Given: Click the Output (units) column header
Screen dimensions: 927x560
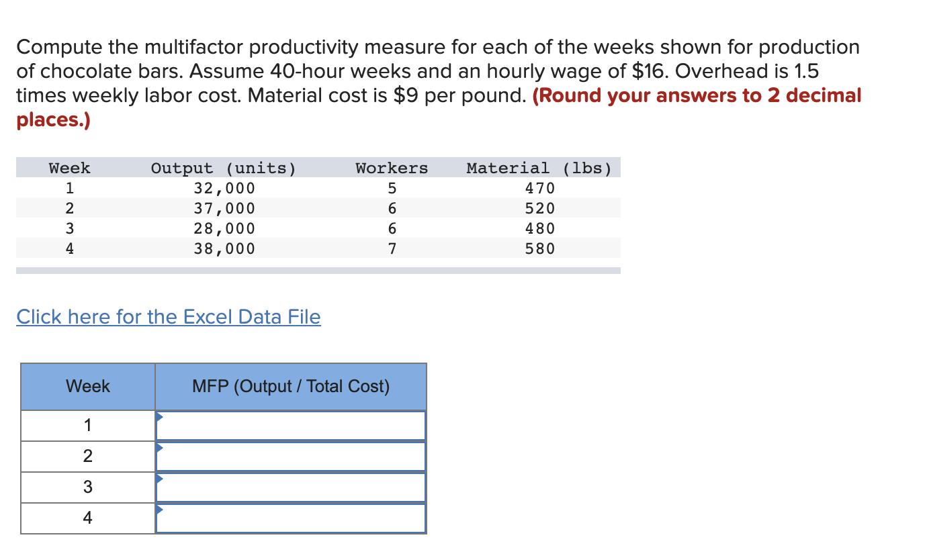Looking at the screenshot, I should (x=224, y=168).
